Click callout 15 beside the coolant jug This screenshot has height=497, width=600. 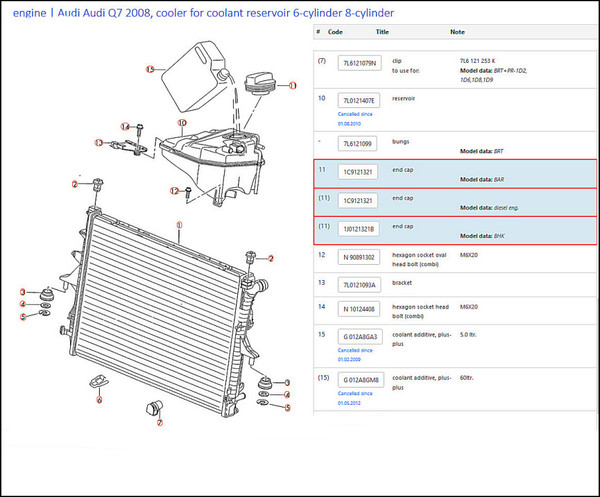click(x=149, y=70)
